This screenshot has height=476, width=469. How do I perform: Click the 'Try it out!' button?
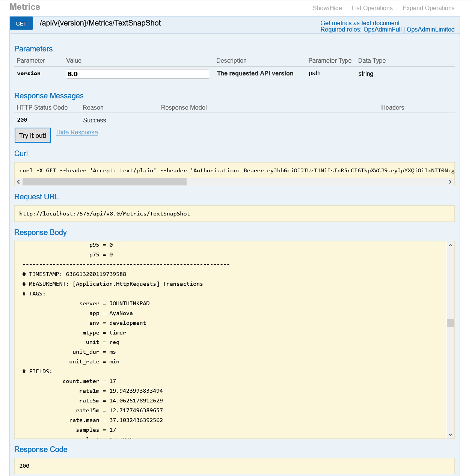pyautogui.click(x=33, y=135)
